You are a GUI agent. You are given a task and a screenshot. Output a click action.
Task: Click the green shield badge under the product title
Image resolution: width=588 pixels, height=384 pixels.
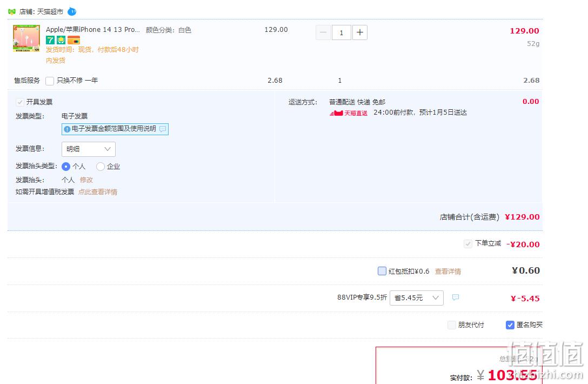pyautogui.click(x=61, y=40)
